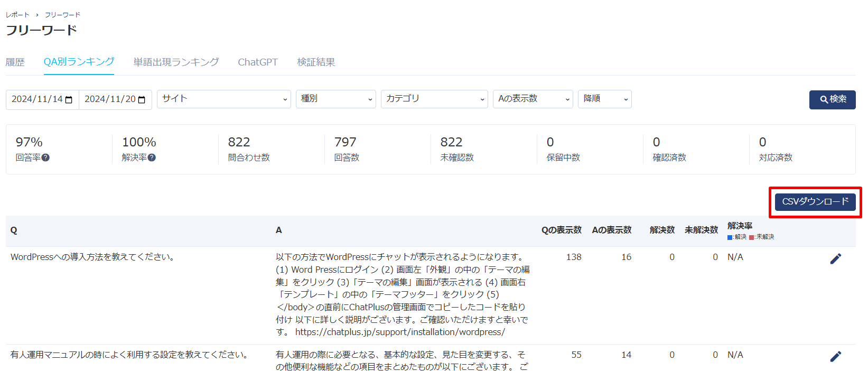Image resolution: width=868 pixels, height=371 pixels.
Task: Open the 種別 dropdown
Action: click(335, 99)
